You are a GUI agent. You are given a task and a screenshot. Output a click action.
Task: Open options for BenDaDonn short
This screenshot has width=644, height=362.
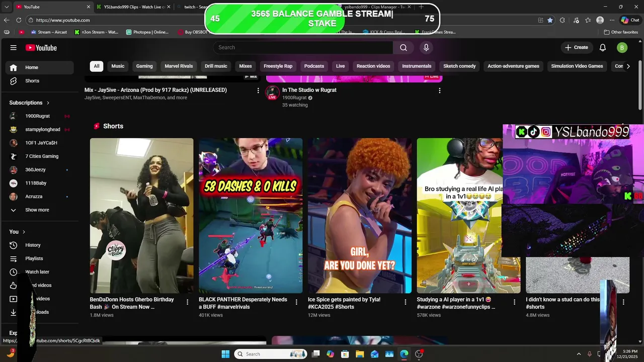coord(187,302)
